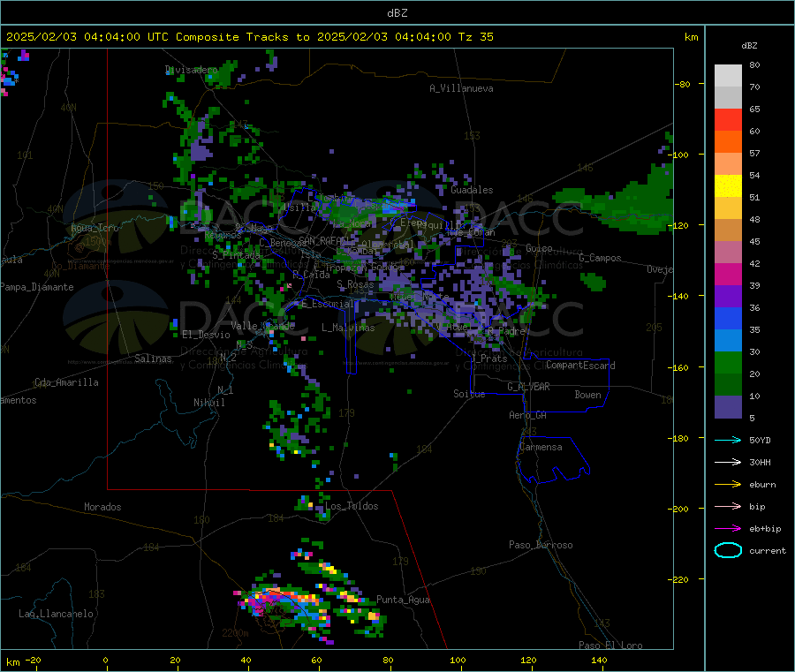Click the Cda_Amarilla map label
The height and width of the screenshot is (672, 795).
pyautogui.click(x=66, y=382)
